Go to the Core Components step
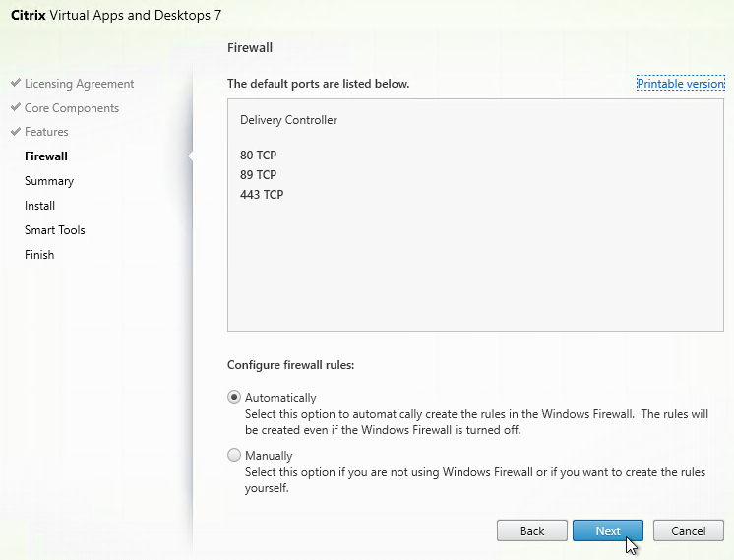This screenshot has width=734, height=560. tap(72, 107)
